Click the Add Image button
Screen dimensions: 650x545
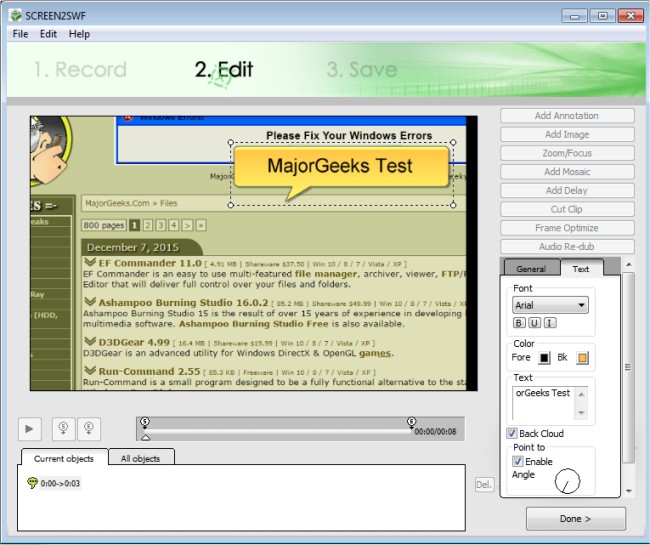(x=567, y=134)
